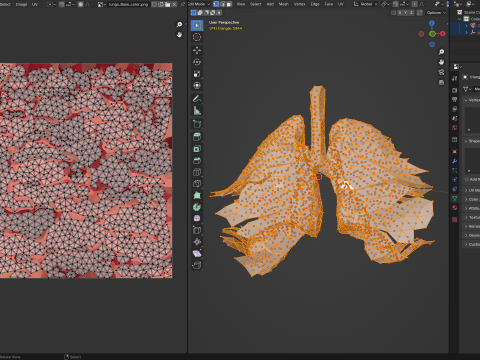Enable set-selection mode in viewport header
The width and height of the screenshot is (480, 360).
[194, 13]
